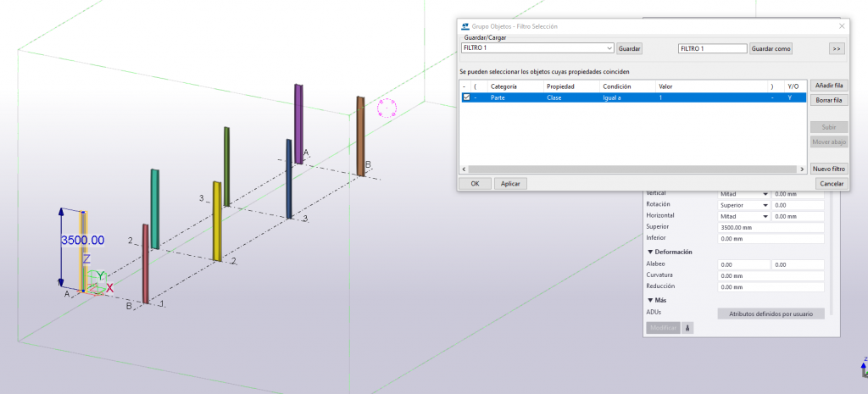Viewport: 868px width, 394px height.
Task: Click the Condición column header
Action: (628, 87)
